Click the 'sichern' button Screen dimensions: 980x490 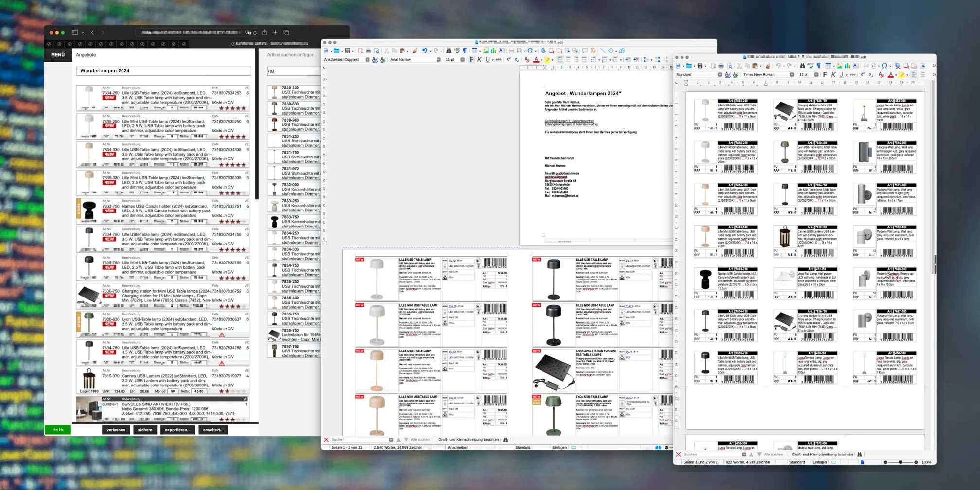[145, 430]
